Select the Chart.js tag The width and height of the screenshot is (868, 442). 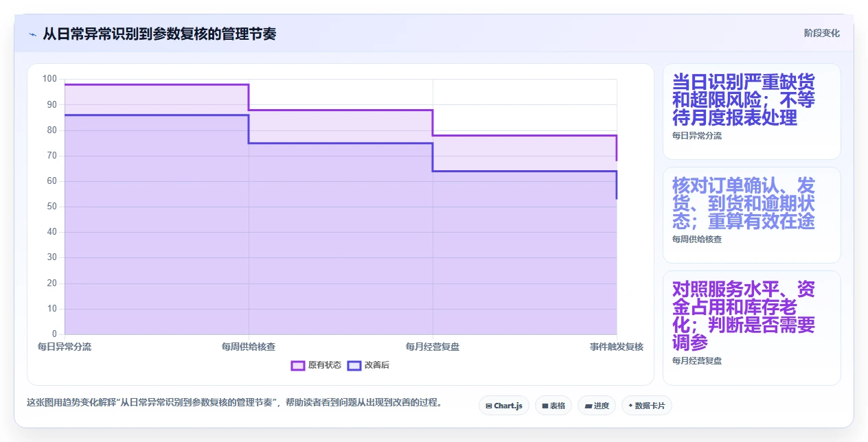click(504, 406)
